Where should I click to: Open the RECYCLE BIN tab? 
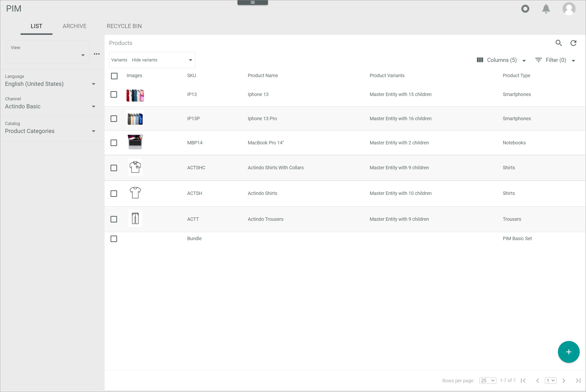point(124,26)
